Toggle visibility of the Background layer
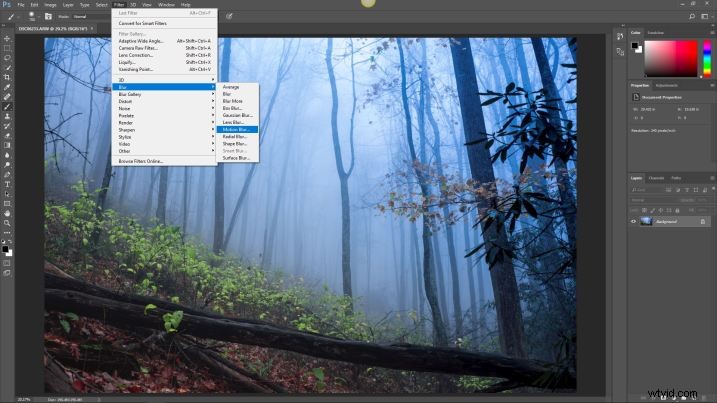The width and height of the screenshot is (717, 403). [633, 222]
